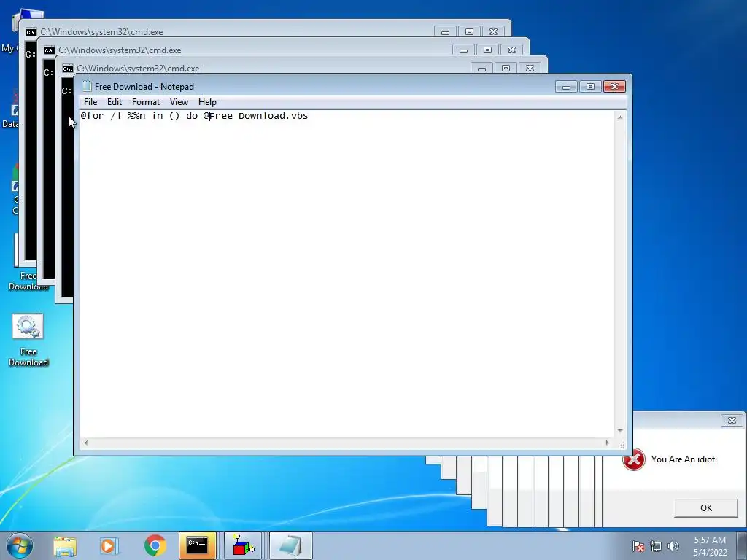The height and width of the screenshot is (560, 747).
Task: Open Action Center flag in system tray
Action: pos(638,546)
